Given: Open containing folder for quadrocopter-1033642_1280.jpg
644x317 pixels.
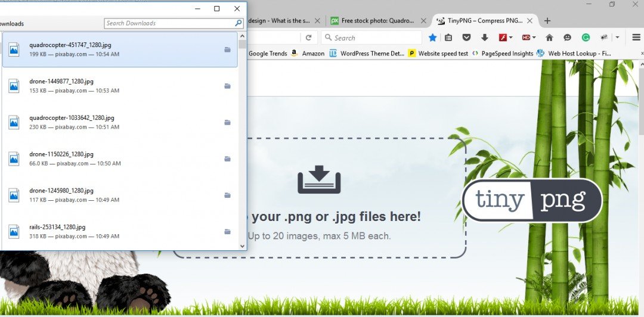Looking at the screenshot, I should click(x=228, y=122).
